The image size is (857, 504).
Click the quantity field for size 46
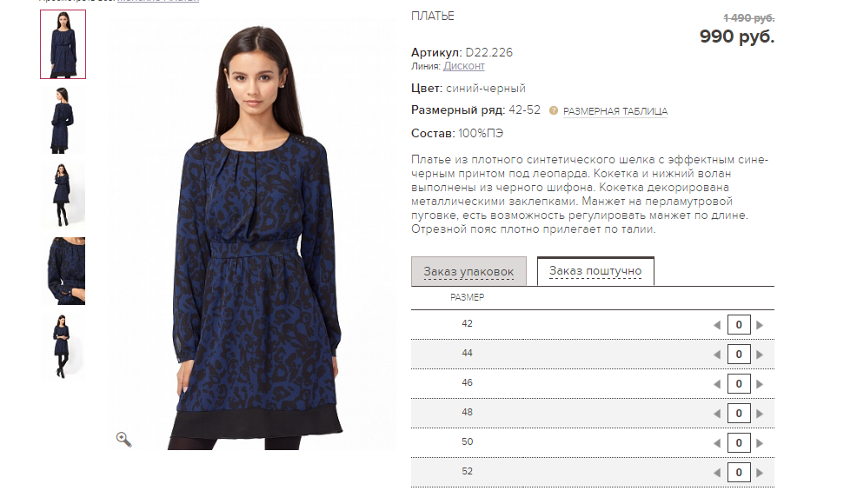(x=739, y=384)
